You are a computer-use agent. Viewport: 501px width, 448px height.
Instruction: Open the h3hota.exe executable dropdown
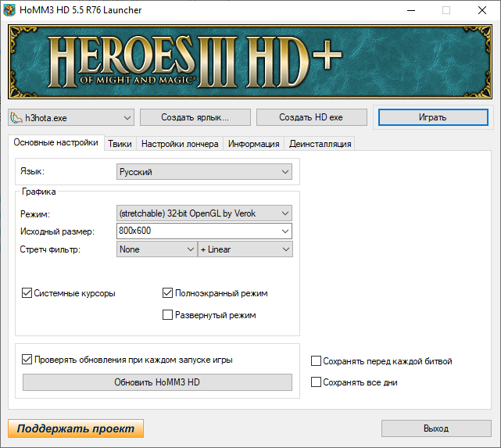[71, 117]
